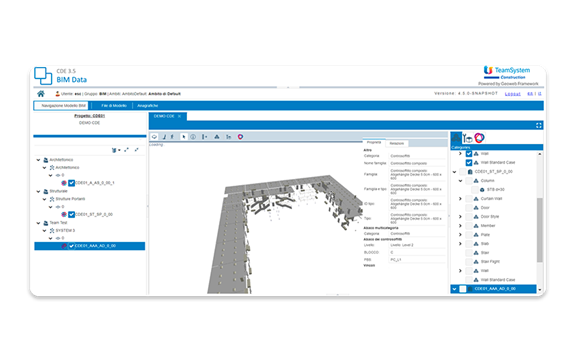Click the walk tool next to orbit tool
Image resolution: width=576 pixels, height=362 pixels.
[x=164, y=137]
